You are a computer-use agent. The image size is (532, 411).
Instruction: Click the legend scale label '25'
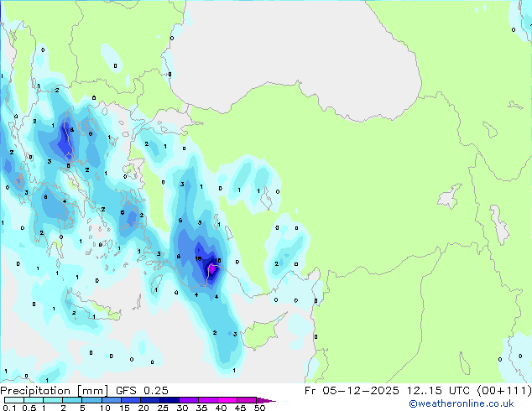[163, 408]
